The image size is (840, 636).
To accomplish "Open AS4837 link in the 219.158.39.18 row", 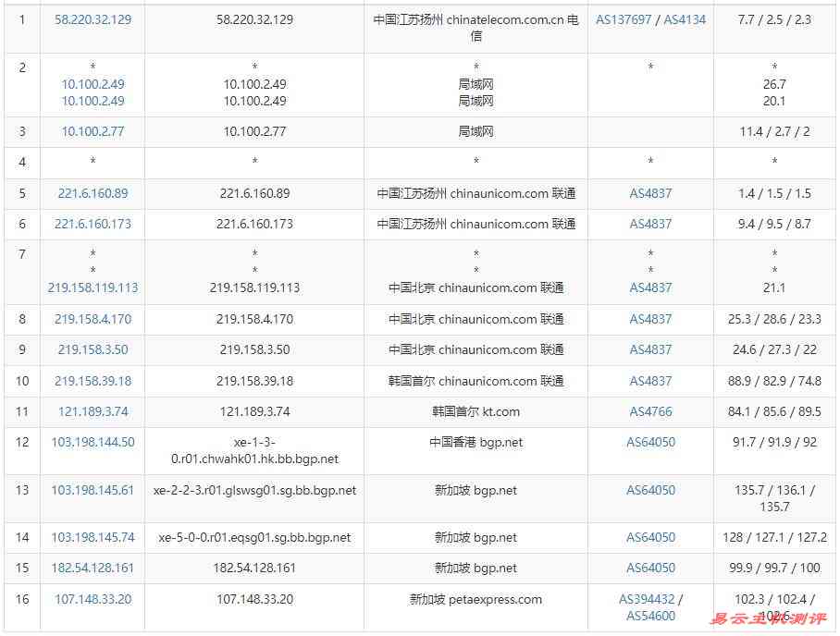I will pyautogui.click(x=650, y=381).
